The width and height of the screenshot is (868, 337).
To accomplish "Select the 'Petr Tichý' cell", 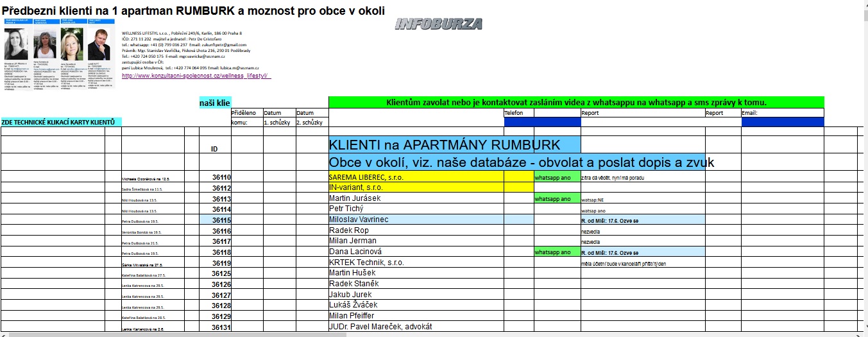I will click(416, 209).
